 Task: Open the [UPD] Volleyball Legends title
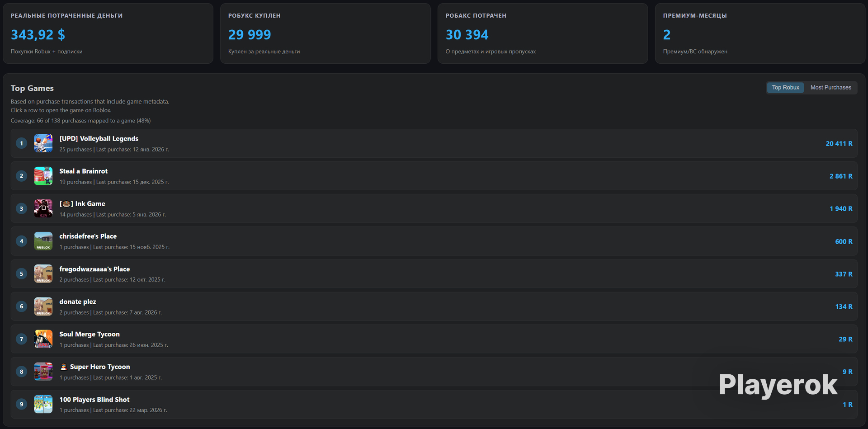(99, 138)
